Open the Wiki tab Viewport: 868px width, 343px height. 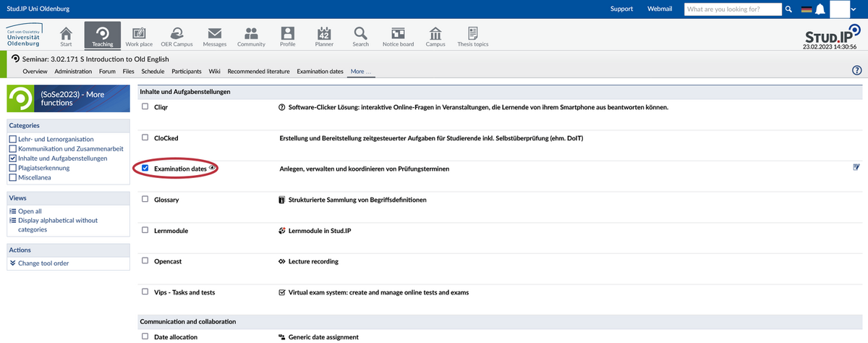[214, 72]
